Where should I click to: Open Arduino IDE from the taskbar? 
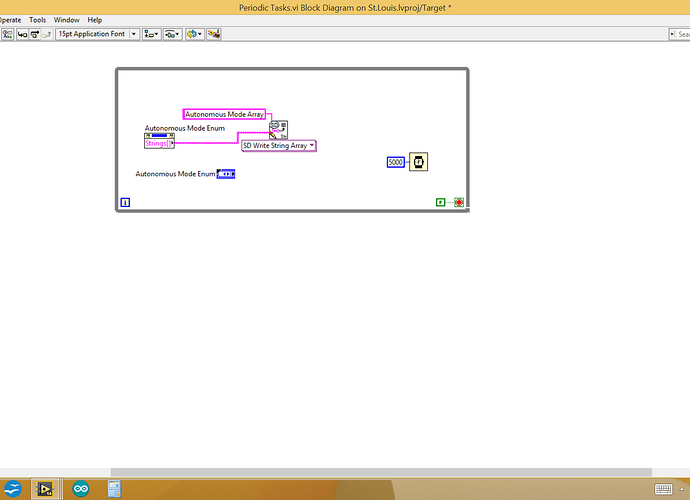[81, 489]
